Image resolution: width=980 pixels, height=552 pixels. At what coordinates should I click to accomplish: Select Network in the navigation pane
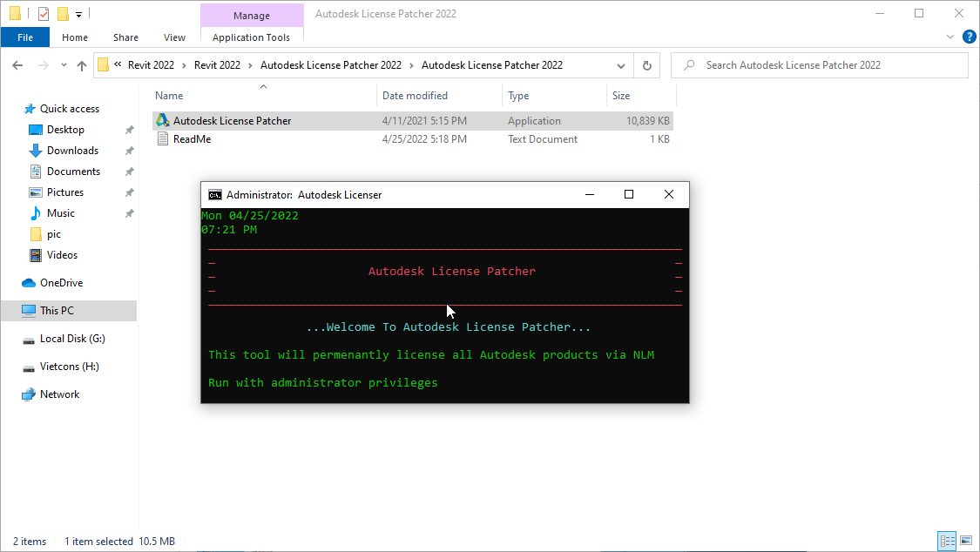tap(59, 394)
